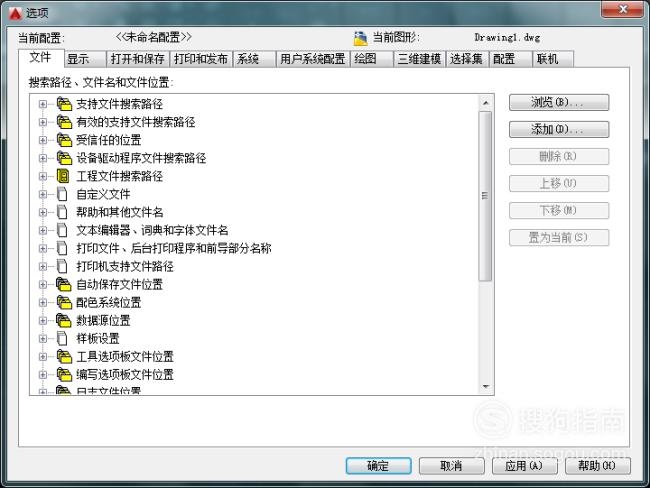This screenshot has height=488, width=650.
Task: Click the list's scroll down arrow
Action: pyautogui.click(x=485, y=387)
